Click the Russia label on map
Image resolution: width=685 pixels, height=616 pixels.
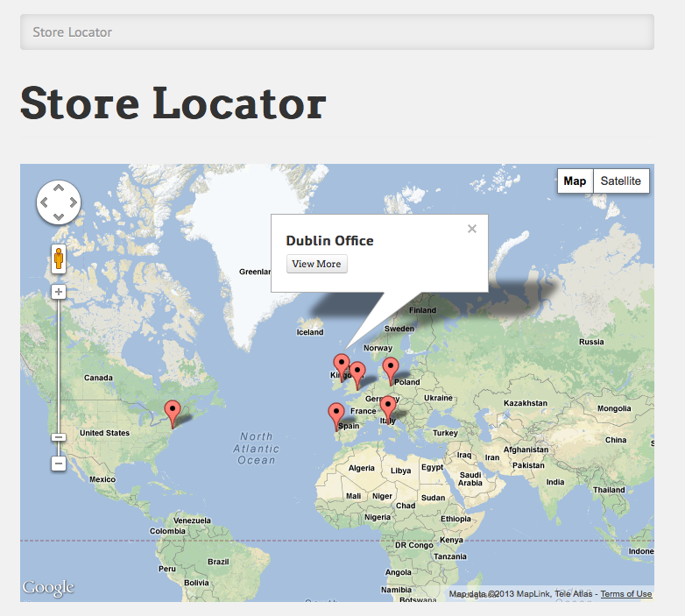(591, 342)
